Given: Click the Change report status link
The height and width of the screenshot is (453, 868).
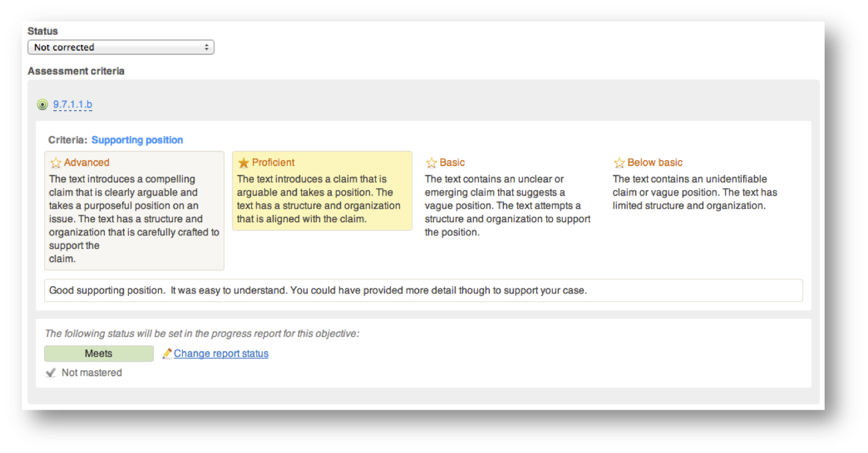Looking at the screenshot, I should [x=221, y=354].
